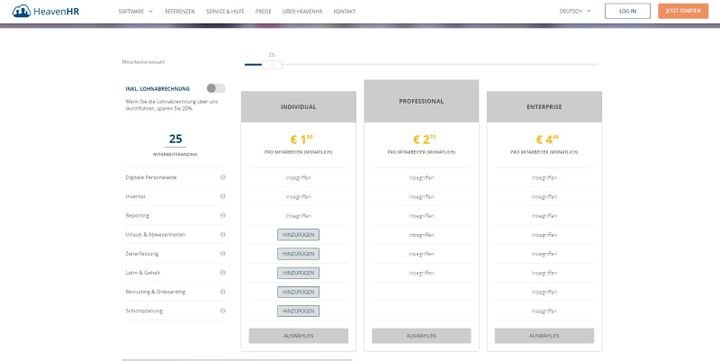
Task: Open info icon for Lohn & Gehalt
Action: pos(223,272)
